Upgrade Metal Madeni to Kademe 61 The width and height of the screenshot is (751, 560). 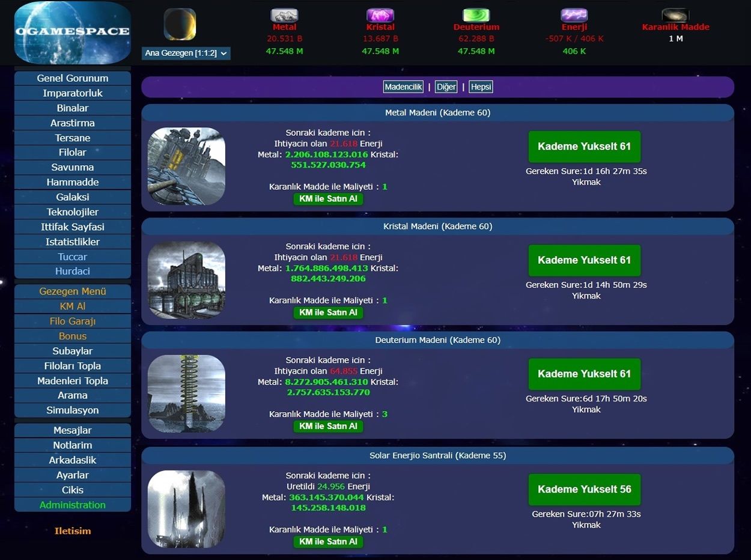point(584,147)
